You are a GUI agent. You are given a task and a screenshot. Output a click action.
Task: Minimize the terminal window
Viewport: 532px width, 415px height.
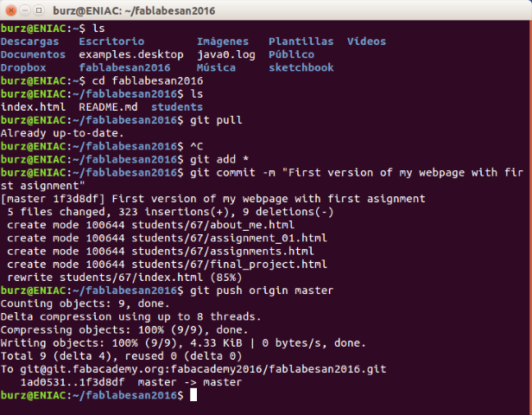pyautogui.click(x=25, y=10)
